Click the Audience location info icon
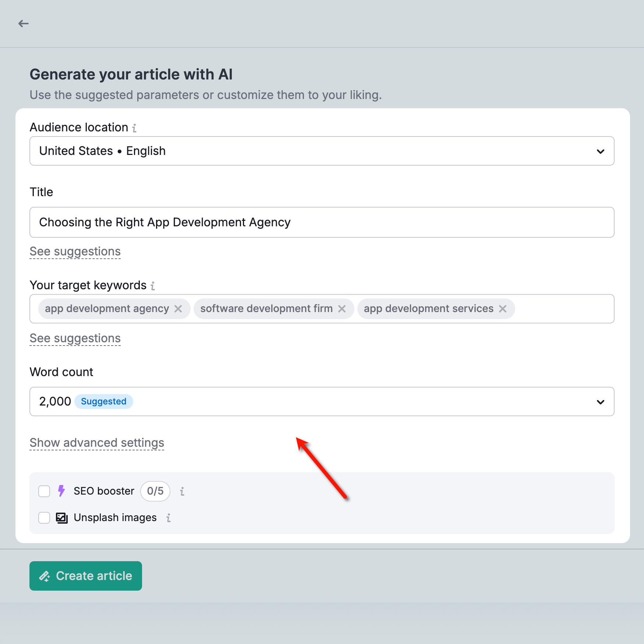 pos(134,128)
